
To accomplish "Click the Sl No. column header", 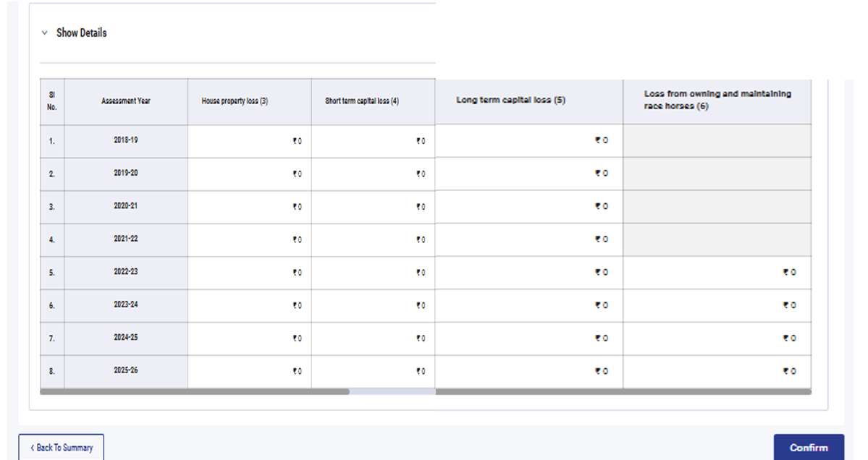I will 52,101.
